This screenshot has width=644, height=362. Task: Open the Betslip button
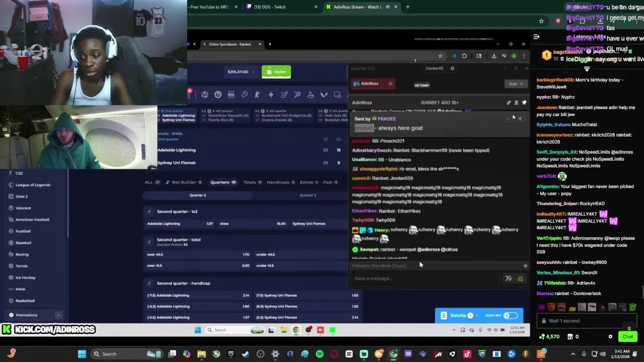click(x=458, y=316)
